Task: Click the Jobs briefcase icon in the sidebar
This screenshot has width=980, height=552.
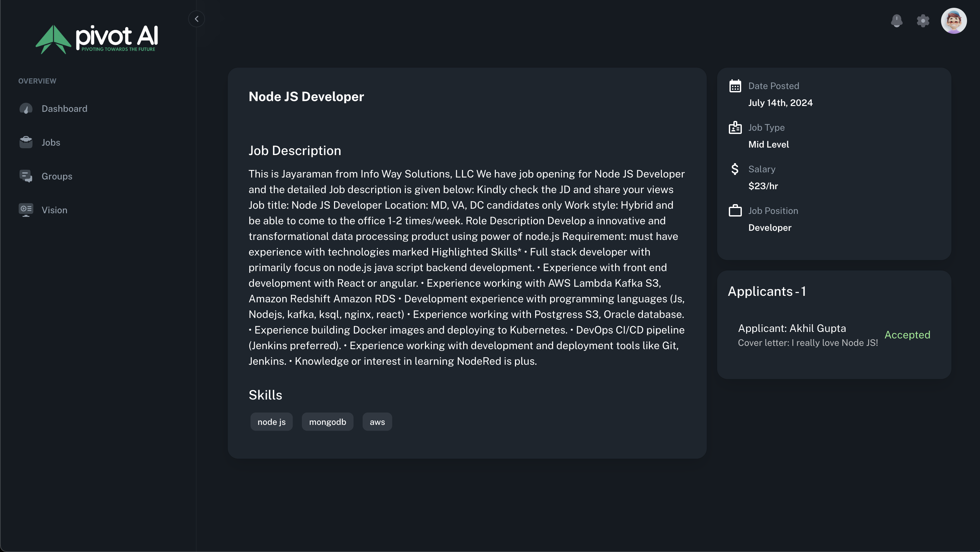Action: (x=26, y=142)
